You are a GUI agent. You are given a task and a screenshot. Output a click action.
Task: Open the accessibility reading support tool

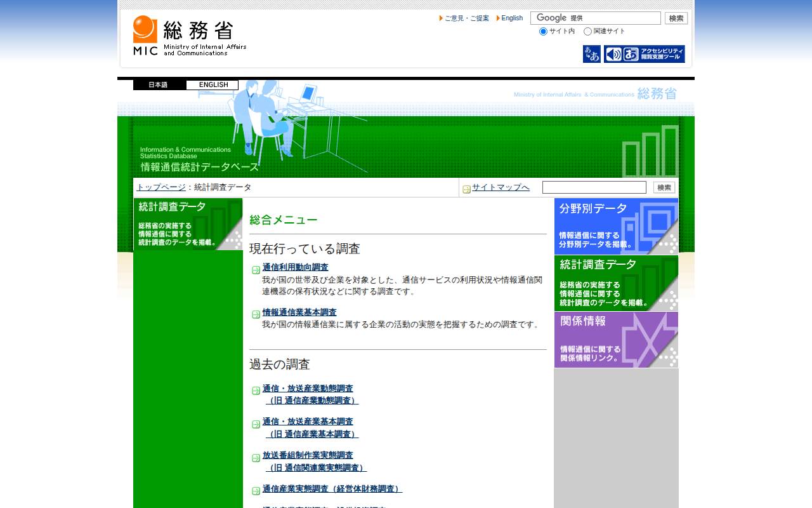pos(644,54)
